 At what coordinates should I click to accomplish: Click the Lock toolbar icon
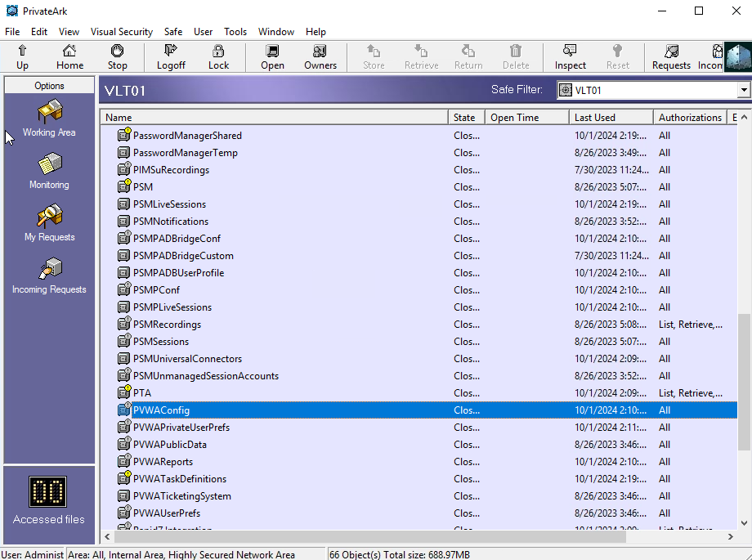(x=218, y=56)
